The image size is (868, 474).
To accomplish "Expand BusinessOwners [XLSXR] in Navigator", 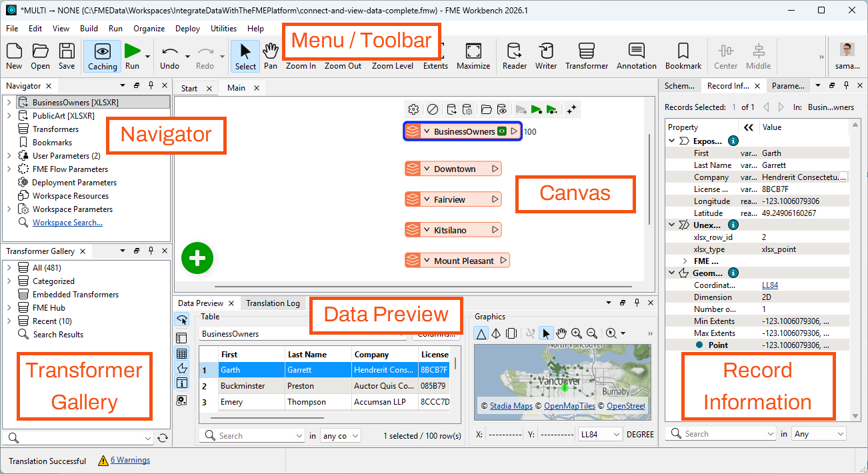I will point(9,103).
